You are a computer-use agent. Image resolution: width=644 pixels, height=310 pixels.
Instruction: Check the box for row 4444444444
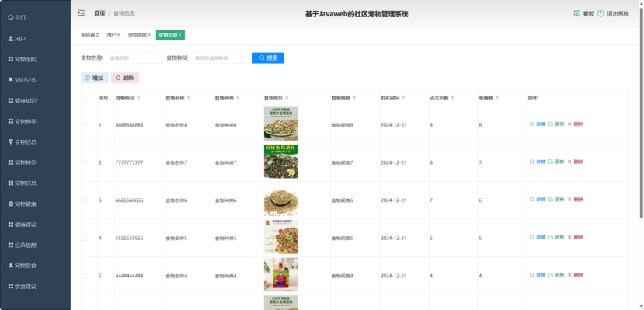pyautogui.click(x=84, y=276)
